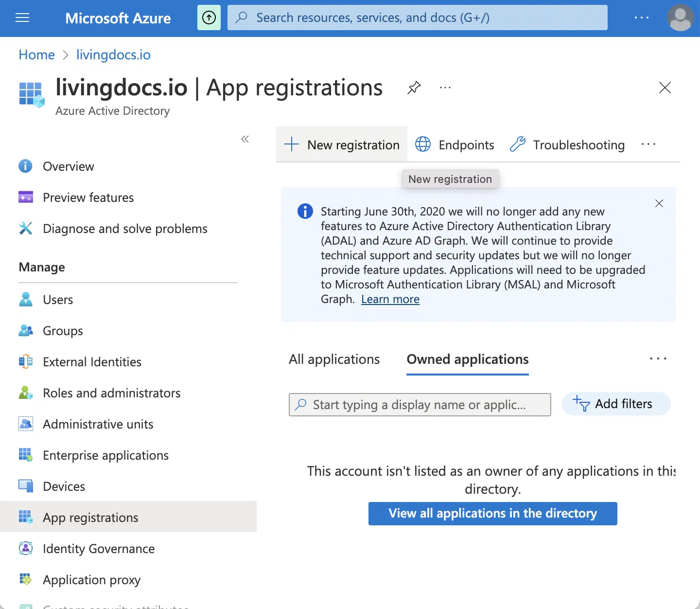Open the hamburger portal menu
This screenshot has height=609, width=700.
click(x=22, y=18)
